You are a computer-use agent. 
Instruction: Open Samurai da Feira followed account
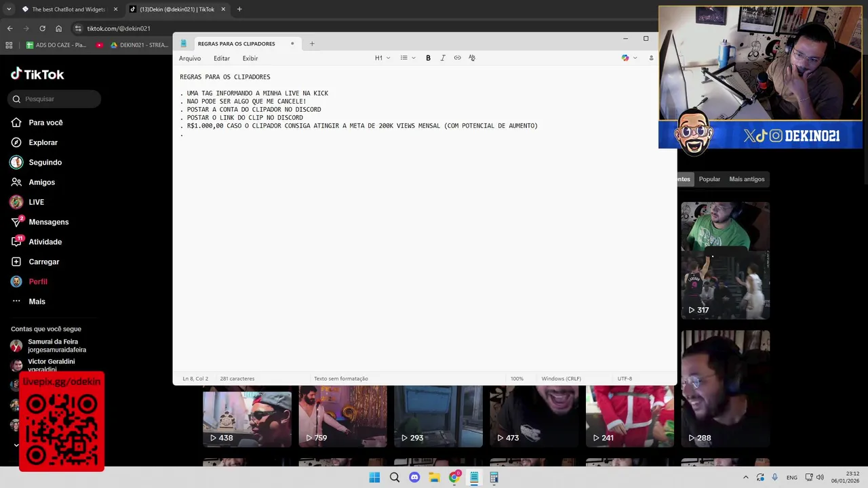pyautogui.click(x=49, y=346)
